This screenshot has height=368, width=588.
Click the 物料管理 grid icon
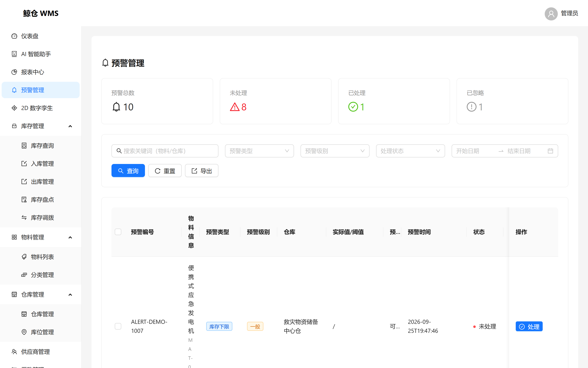tap(14, 237)
